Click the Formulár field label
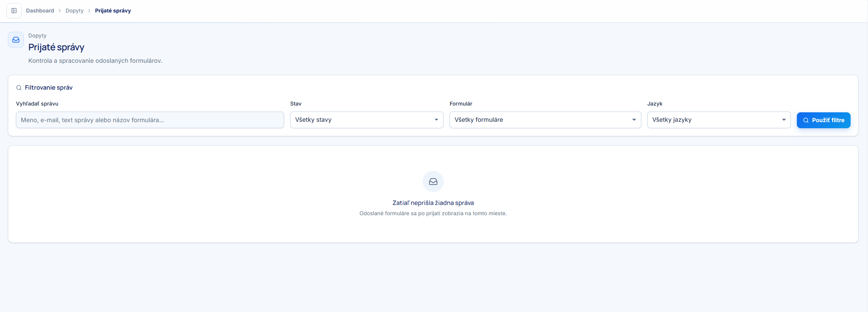Image resolution: width=868 pixels, height=312 pixels. [x=461, y=104]
